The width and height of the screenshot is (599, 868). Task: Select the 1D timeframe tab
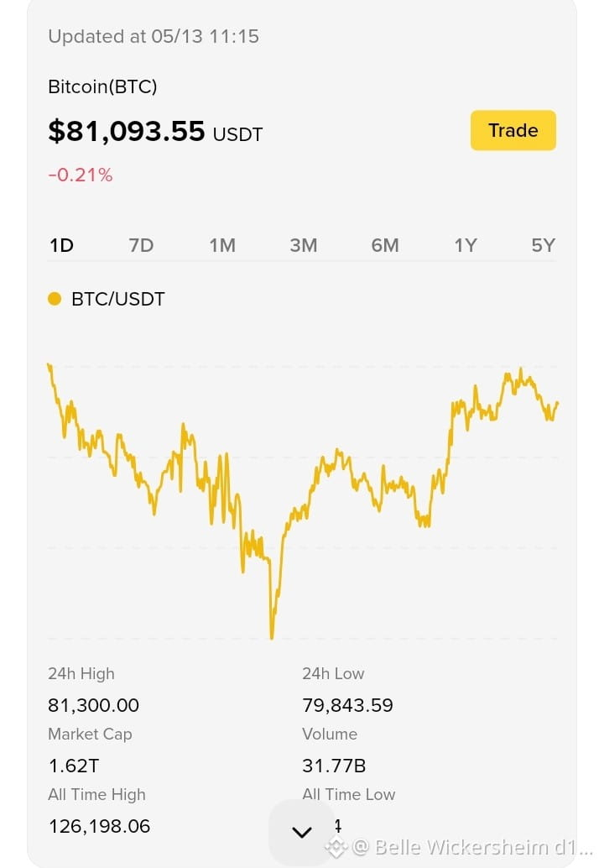point(61,245)
